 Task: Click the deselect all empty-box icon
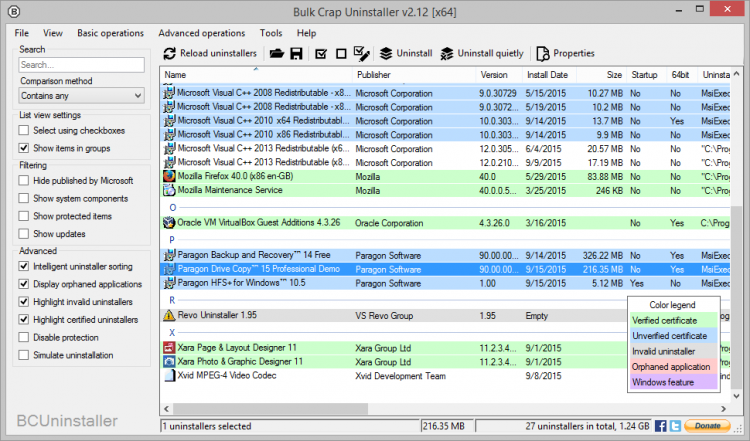[341, 54]
